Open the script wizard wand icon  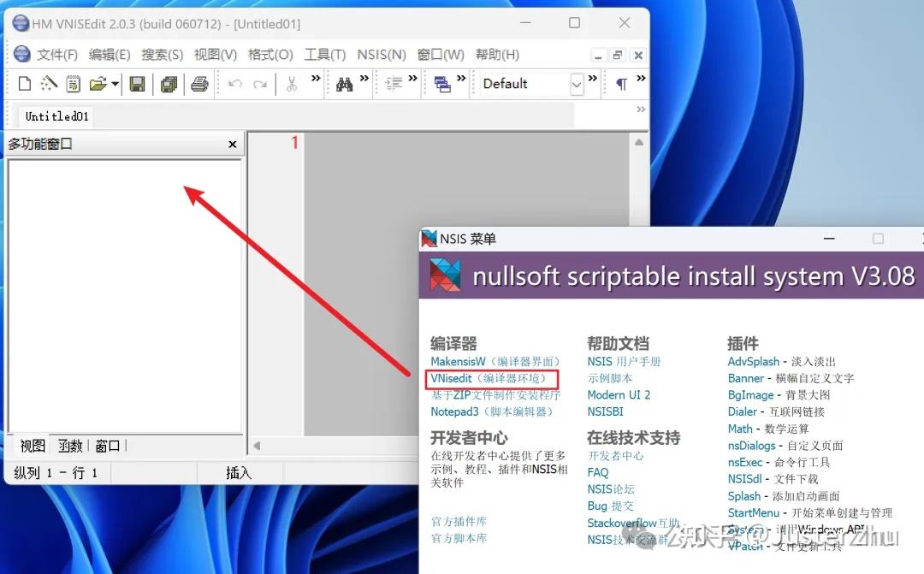pyautogui.click(x=48, y=84)
